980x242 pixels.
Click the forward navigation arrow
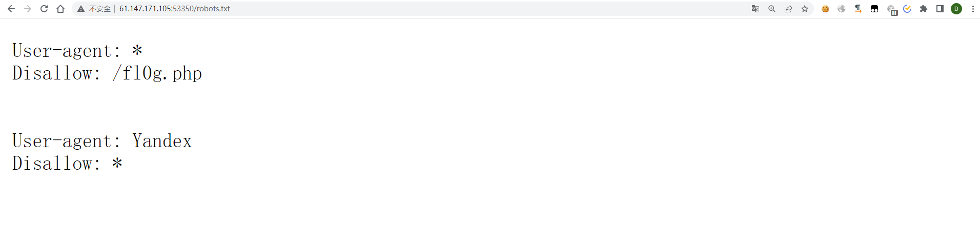point(28,9)
